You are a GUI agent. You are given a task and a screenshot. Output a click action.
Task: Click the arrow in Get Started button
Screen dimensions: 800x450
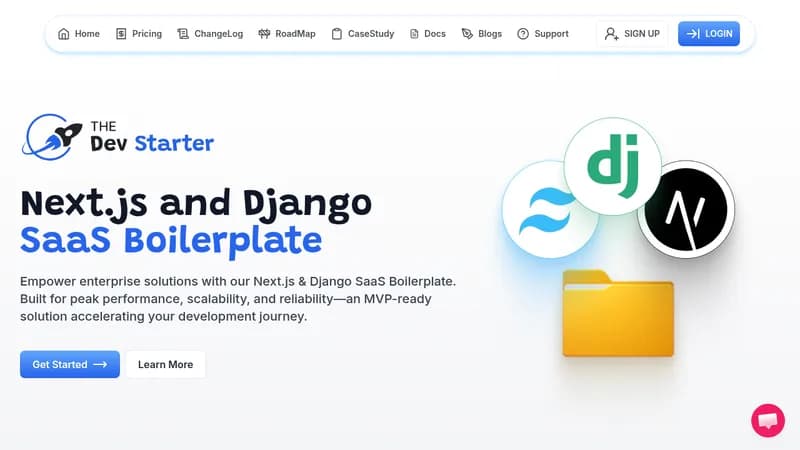tap(101, 364)
